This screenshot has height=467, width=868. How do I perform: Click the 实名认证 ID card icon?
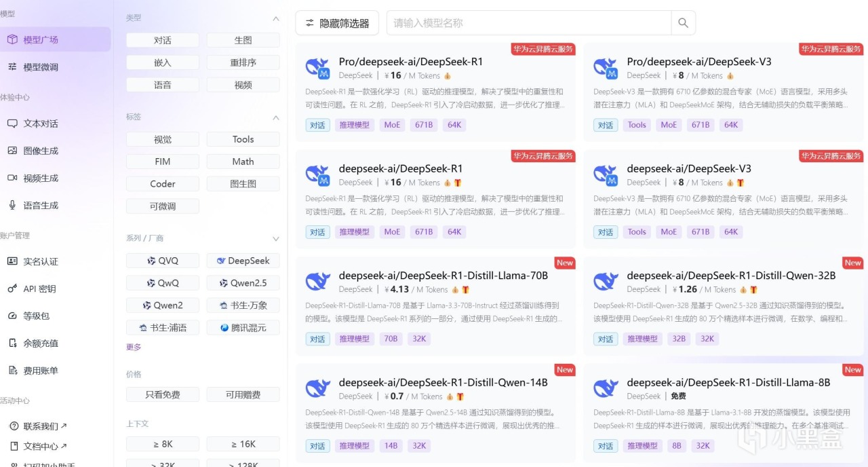pyautogui.click(x=12, y=261)
